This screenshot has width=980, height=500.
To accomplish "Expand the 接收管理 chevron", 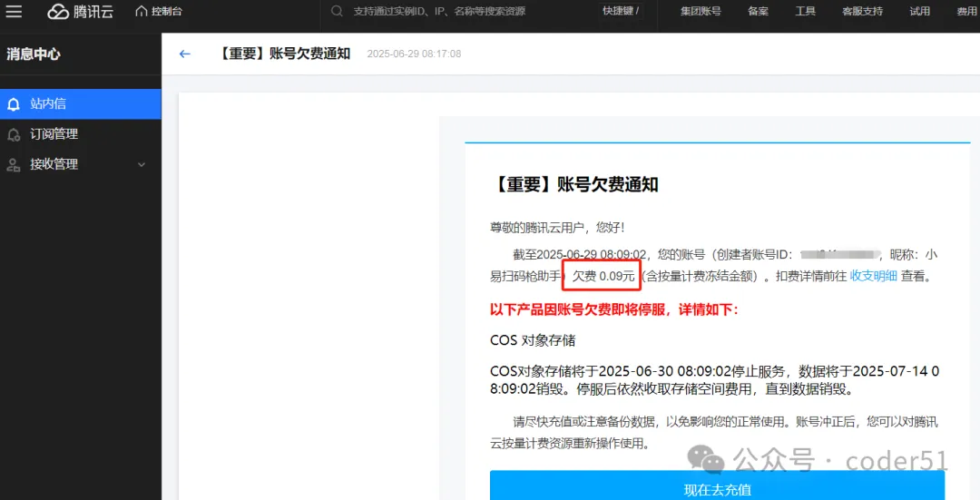I will 142,164.
